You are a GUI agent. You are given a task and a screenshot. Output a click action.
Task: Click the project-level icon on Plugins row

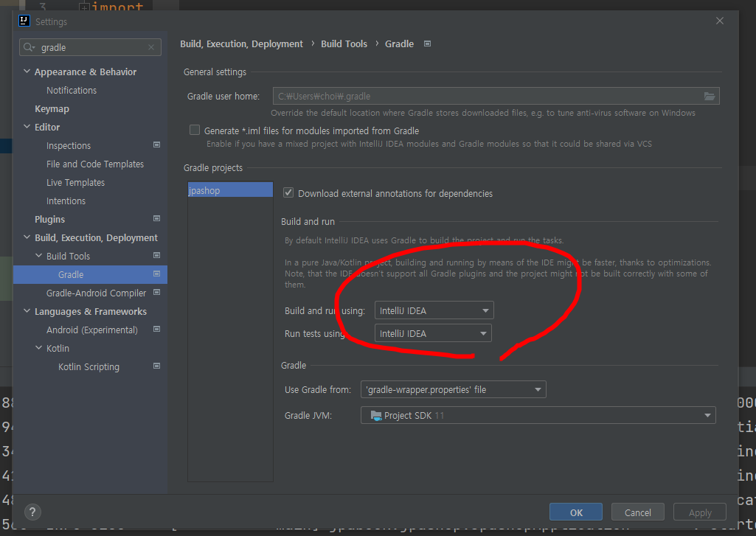(156, 218)
